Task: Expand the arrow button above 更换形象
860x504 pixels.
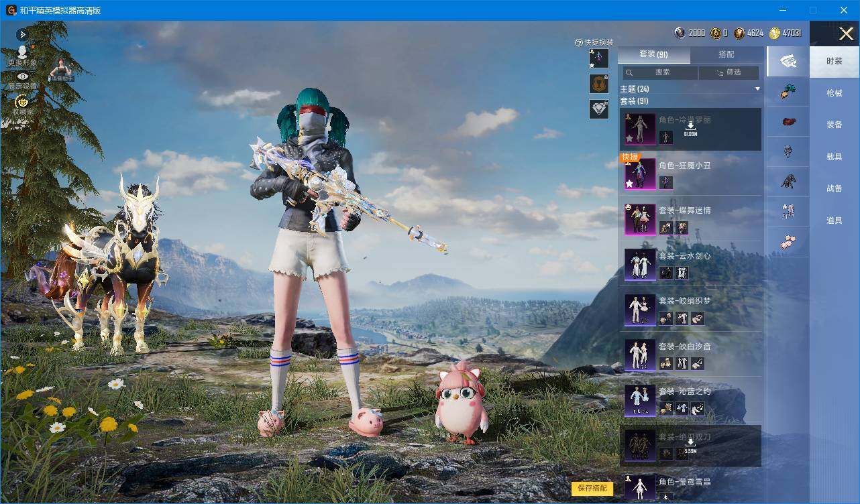Action: (x=22, y=34)
